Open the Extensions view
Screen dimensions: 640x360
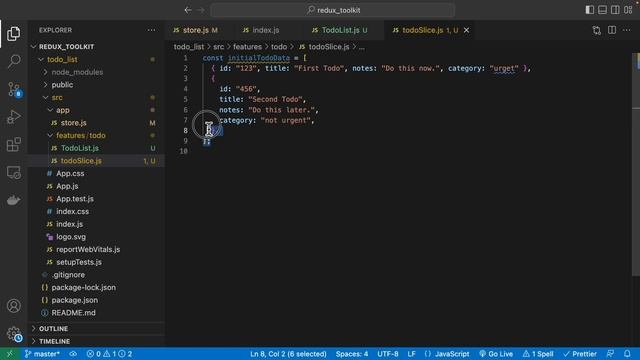coord(13,144)
